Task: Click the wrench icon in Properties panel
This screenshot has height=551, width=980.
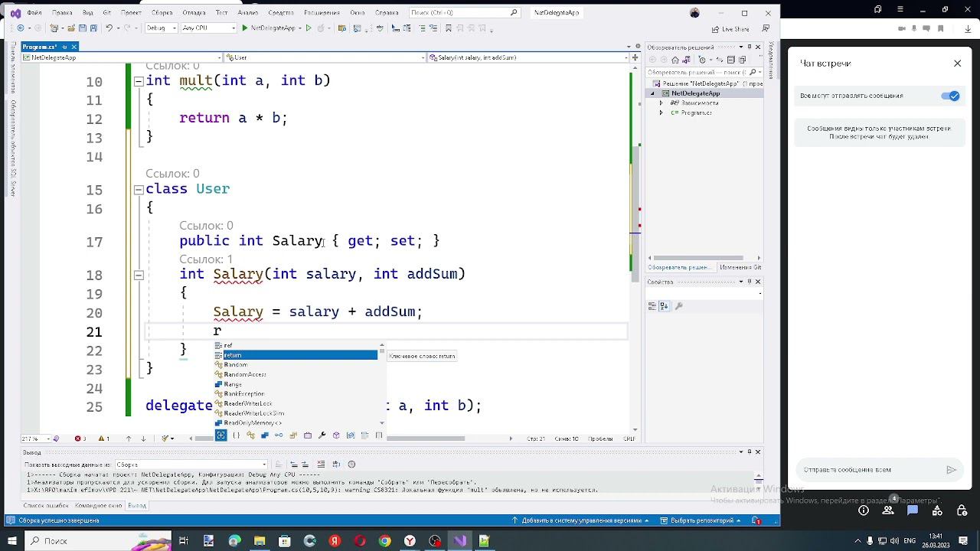Action: pyautogui.click(x=679, y=306)
